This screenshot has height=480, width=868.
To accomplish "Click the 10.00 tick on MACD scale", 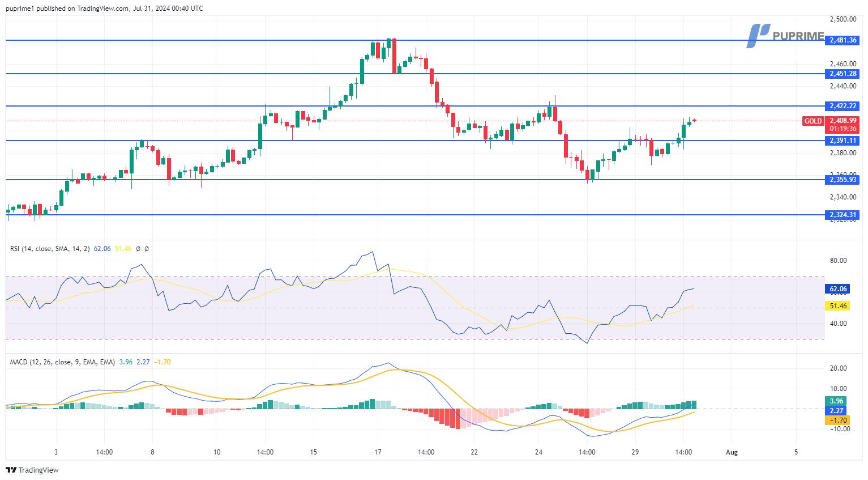I will pyautogui.click(x=838, y=389).
